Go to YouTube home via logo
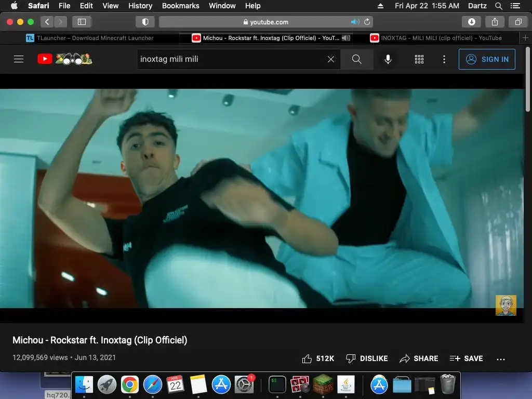This screenshot has width=532, height=399. click(x=65, y=59)
